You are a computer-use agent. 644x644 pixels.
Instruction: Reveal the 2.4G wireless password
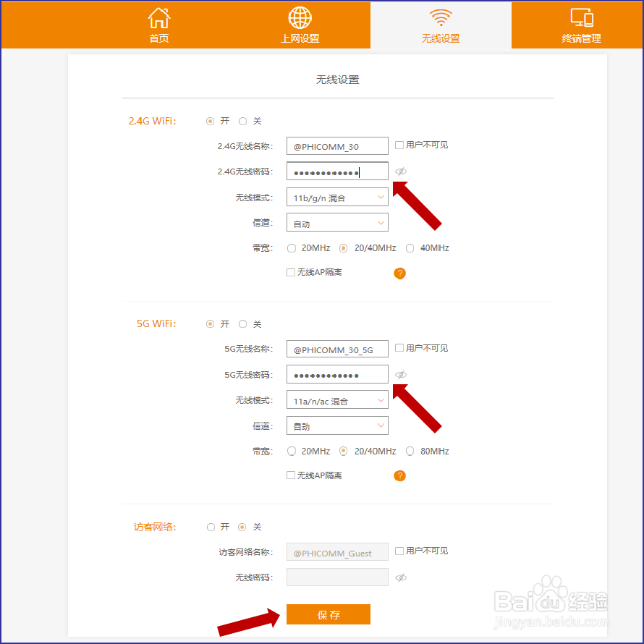[402, 171]
